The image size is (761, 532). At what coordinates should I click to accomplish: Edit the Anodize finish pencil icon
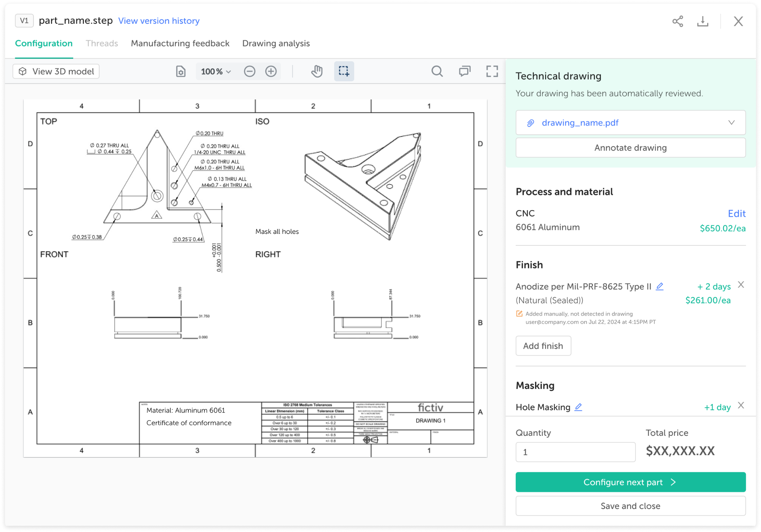pos(660,286)
